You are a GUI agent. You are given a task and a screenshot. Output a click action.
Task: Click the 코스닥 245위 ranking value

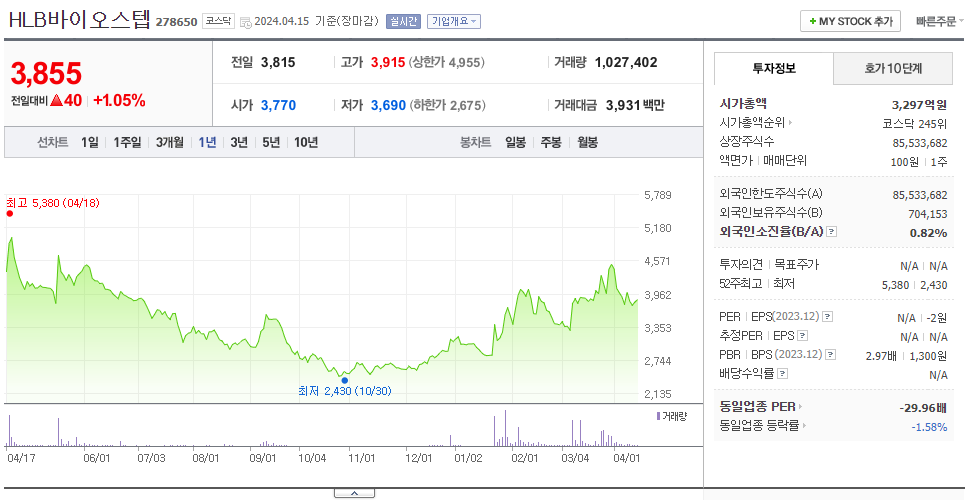[915, 124]
